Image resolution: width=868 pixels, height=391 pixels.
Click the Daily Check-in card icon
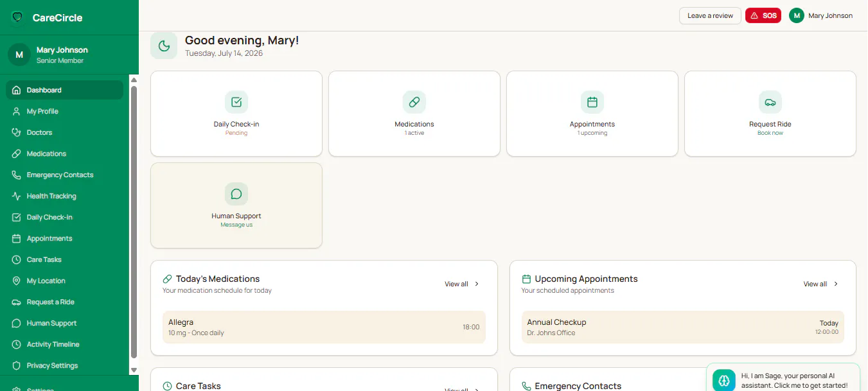pos(236,101)
